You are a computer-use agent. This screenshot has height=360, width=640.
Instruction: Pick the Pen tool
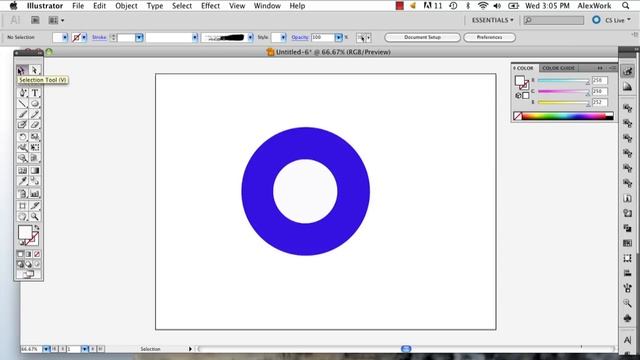(22, 93)
